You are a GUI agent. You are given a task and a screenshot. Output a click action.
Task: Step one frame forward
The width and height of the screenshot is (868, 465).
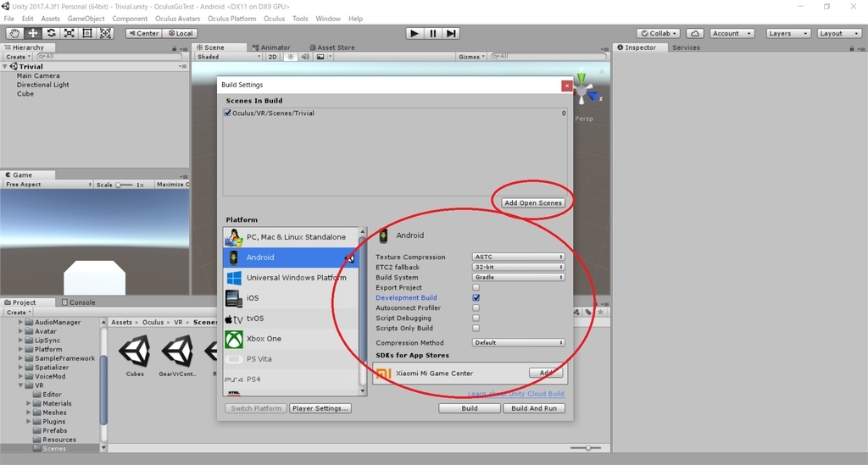coord(451,33)
